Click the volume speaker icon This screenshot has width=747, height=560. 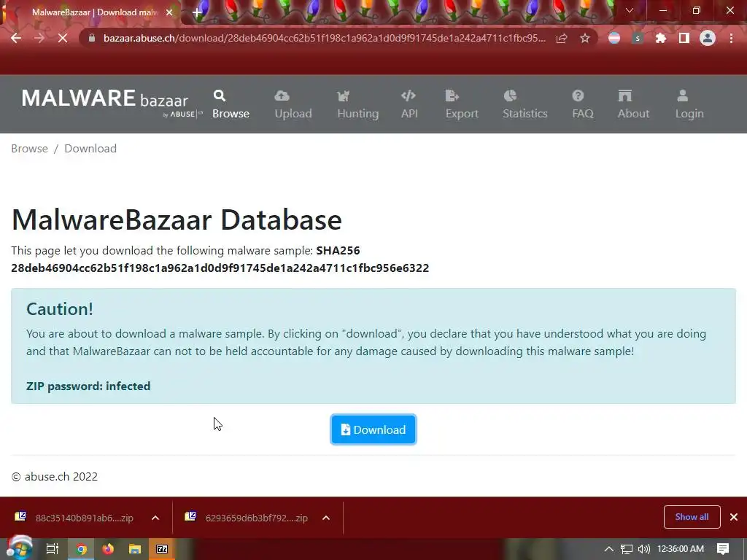[x=644, y=549]
